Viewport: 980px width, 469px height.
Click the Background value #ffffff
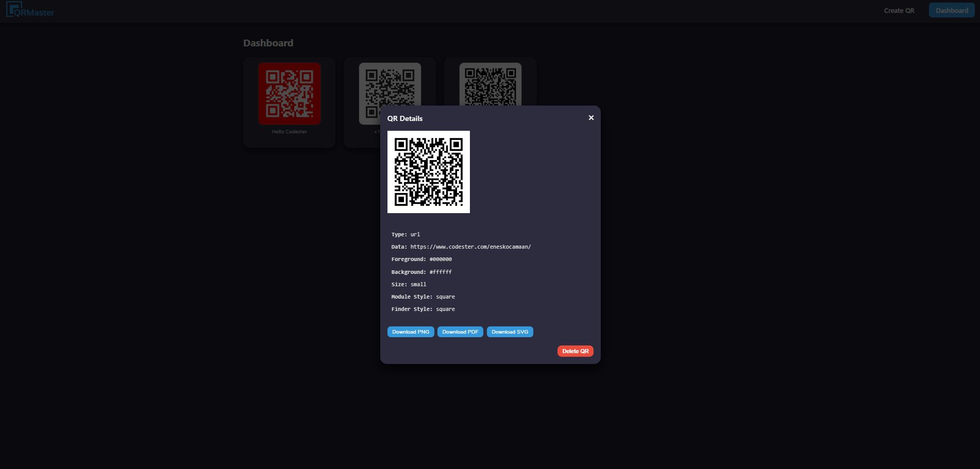pos(441,272)
